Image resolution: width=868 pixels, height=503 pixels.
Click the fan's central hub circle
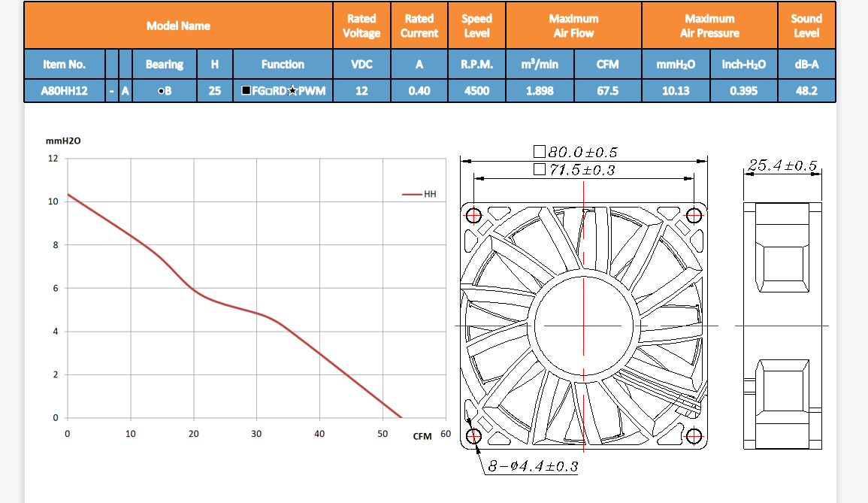coord(584,326)
